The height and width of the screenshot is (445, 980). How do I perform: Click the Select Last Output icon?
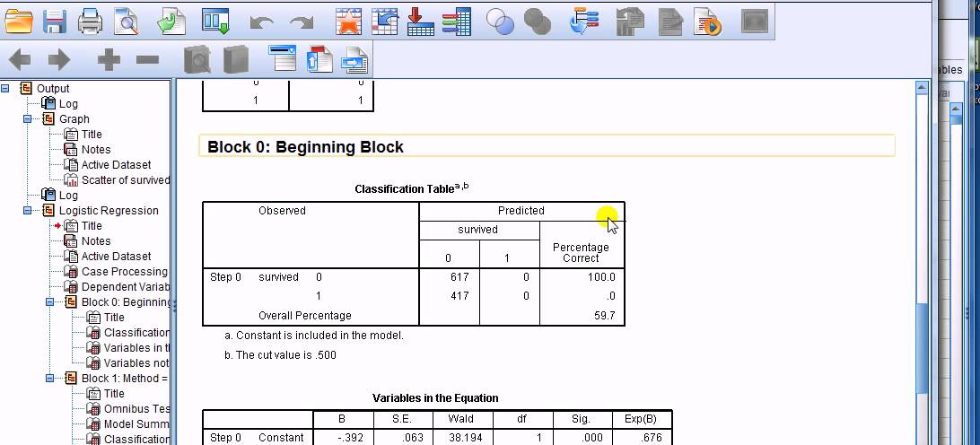(585, 22)
